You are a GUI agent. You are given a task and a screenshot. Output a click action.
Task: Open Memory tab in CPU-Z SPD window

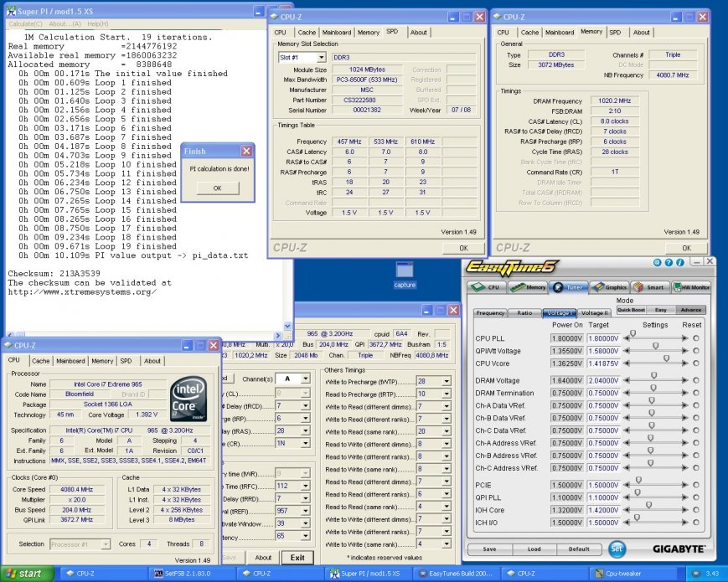coord(368,33)
